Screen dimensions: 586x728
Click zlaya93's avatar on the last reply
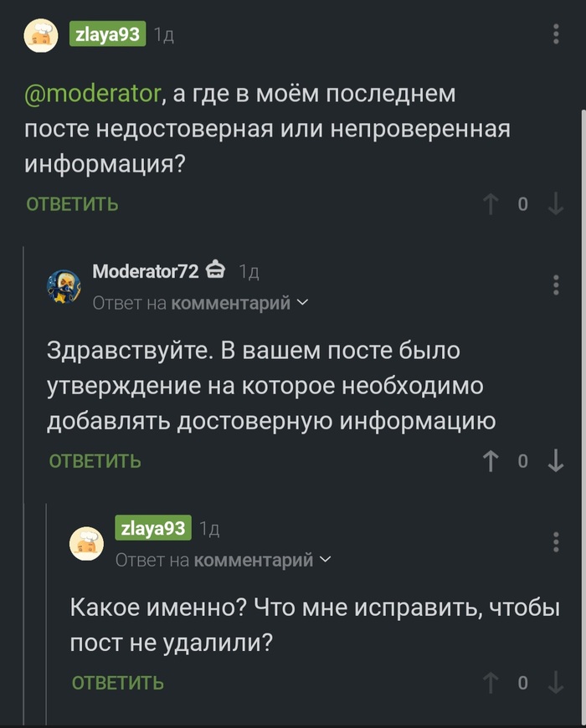pos(86,543)
